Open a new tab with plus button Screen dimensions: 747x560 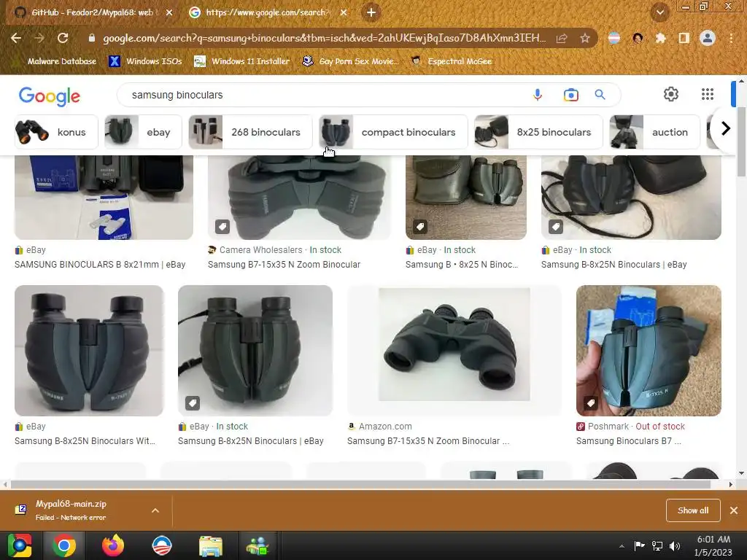click(x=371, y=12)
